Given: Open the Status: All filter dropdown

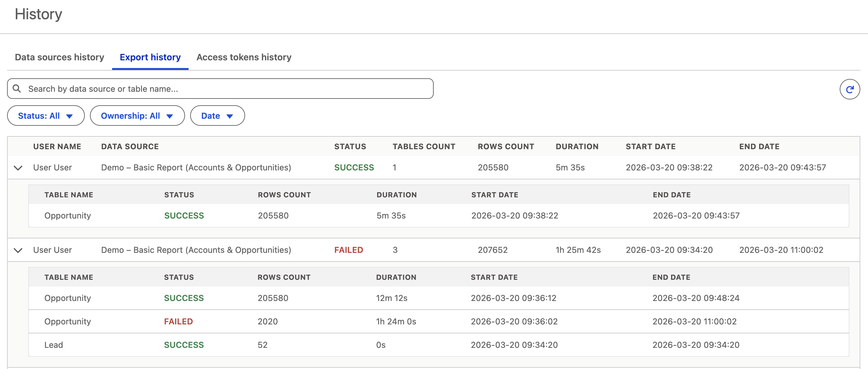Looking at the screenshot, I should [46, 116].
